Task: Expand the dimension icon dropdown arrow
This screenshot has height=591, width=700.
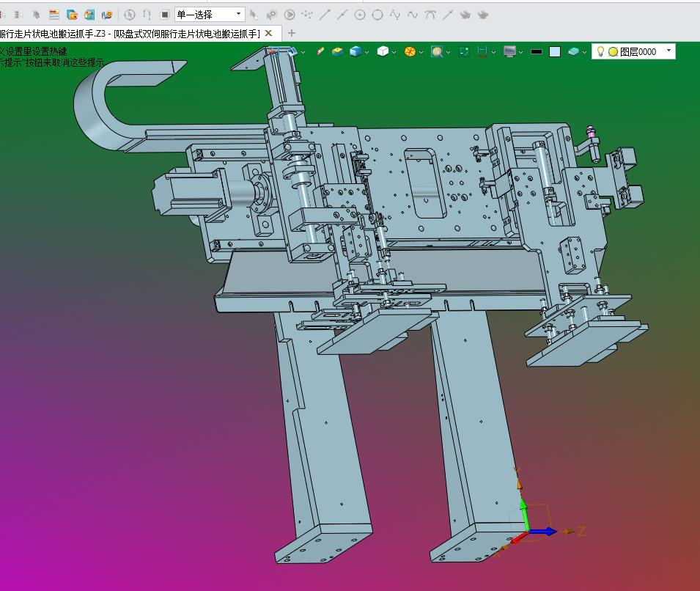Action: (x=494, y=52)
